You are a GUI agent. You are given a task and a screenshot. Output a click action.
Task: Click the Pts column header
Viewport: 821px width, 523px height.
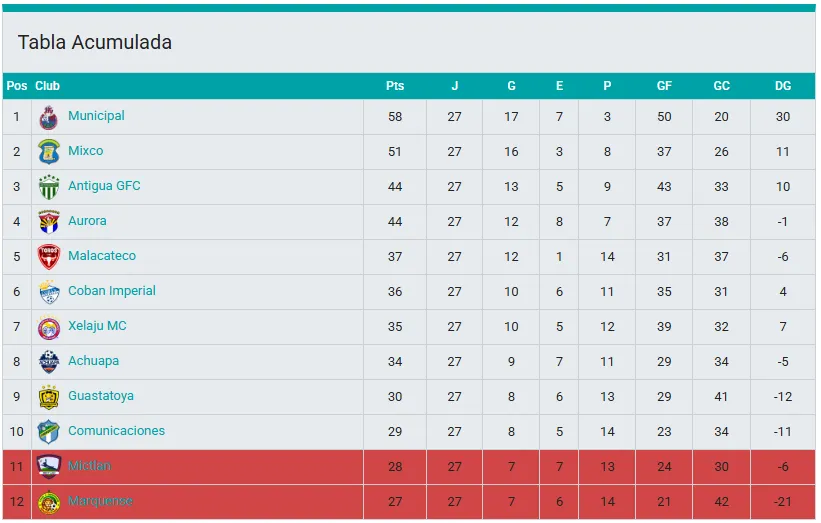tap(395, 86)
